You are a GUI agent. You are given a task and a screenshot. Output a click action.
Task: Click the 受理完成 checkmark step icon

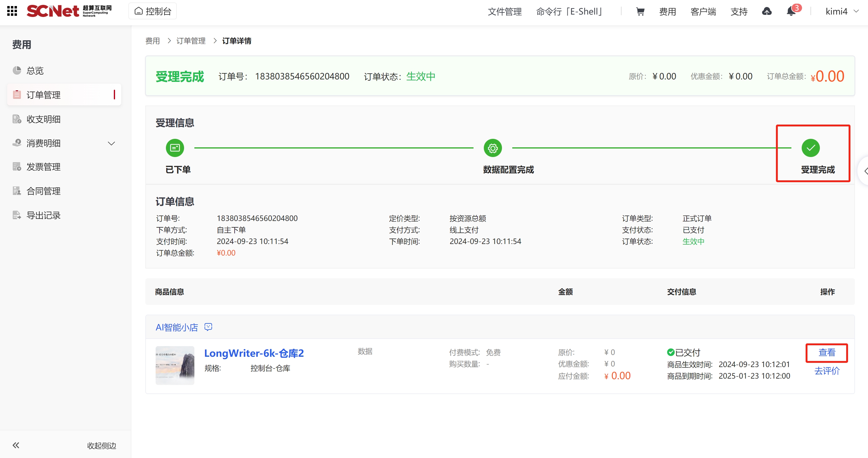810,148
